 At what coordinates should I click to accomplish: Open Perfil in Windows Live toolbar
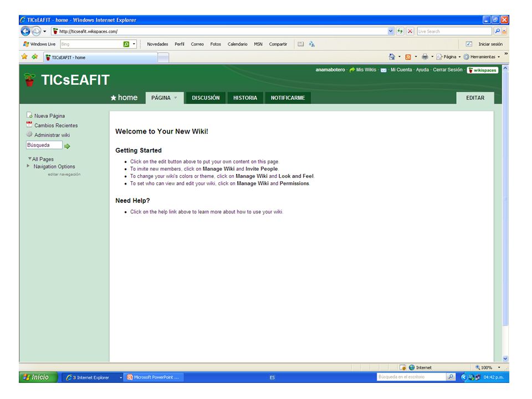[x=180, y=44]
